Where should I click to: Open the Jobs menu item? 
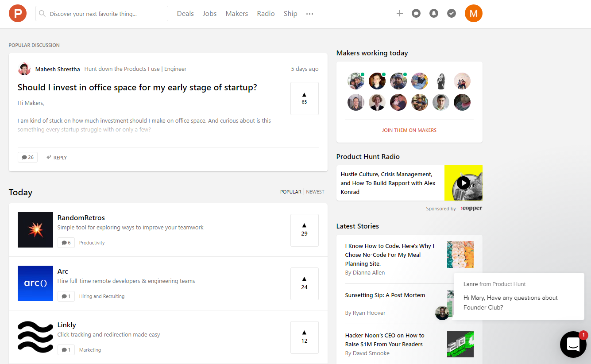(x=210, y=14)
